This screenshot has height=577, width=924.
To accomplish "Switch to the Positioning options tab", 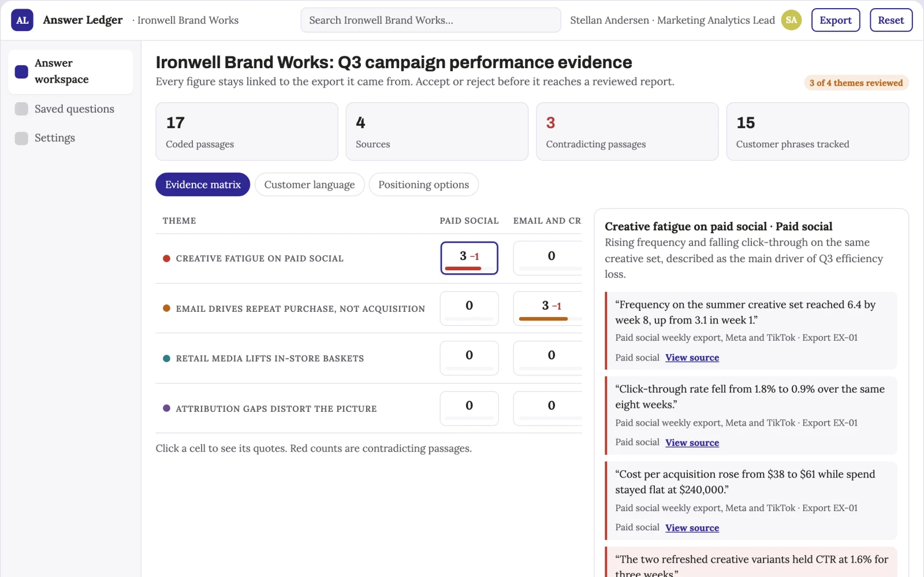I will (424, 185).
